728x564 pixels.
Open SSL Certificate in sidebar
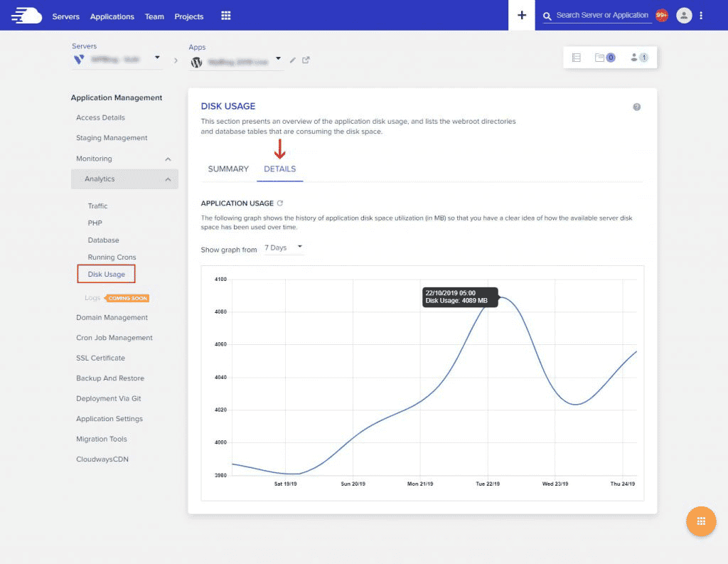(100, 358)
